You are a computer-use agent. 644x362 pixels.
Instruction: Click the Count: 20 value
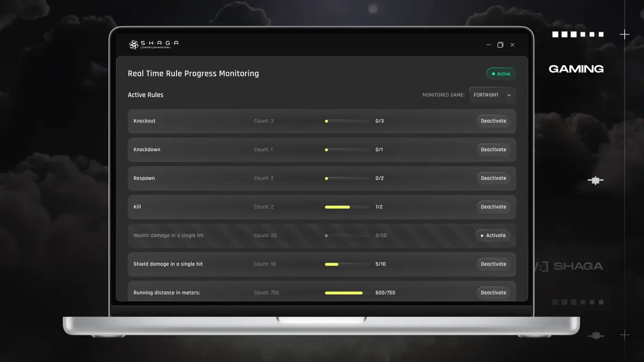tap(265, 235)
